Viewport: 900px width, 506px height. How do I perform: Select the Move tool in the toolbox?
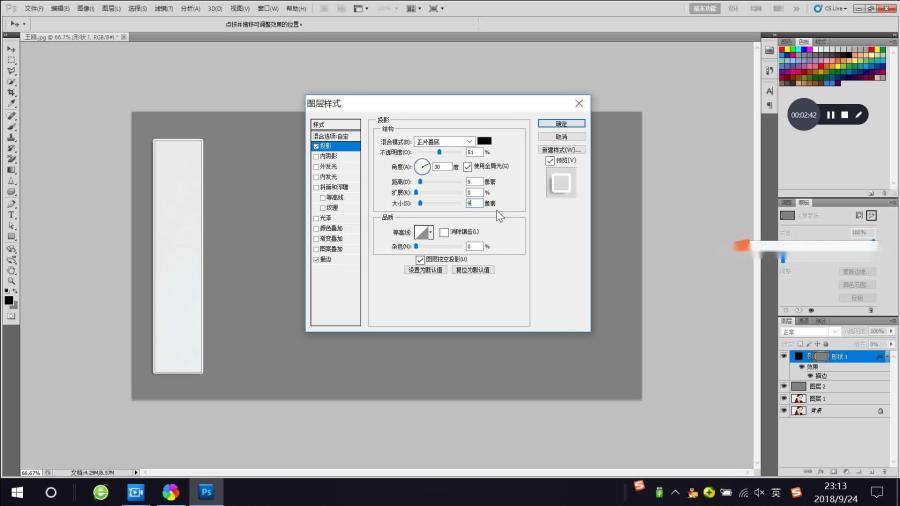[11, 48]
